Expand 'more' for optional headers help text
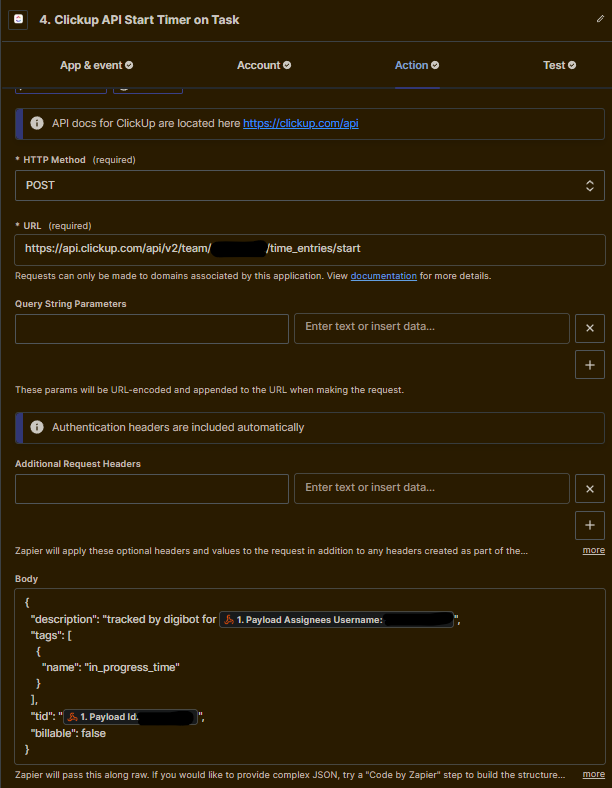The width and height of the screenshot is (612, 788). [x=593, y=550]
